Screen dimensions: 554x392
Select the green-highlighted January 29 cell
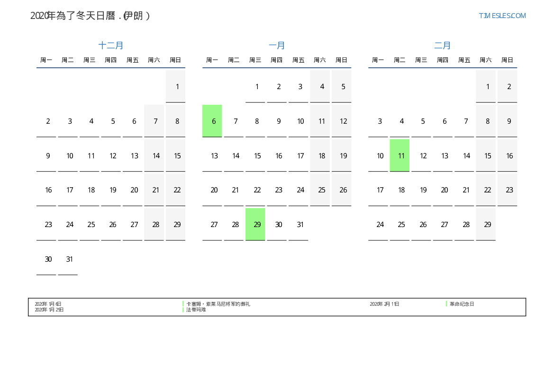255,224
